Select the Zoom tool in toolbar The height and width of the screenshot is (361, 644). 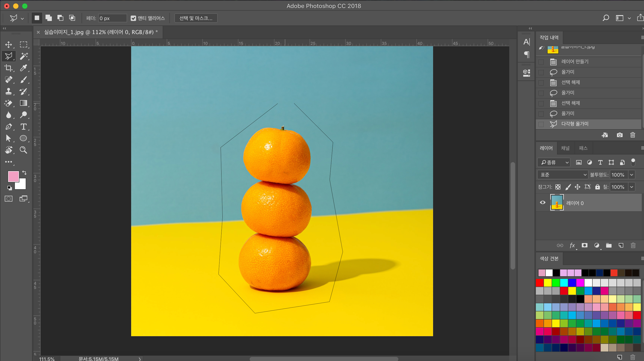tap(23, 150)
